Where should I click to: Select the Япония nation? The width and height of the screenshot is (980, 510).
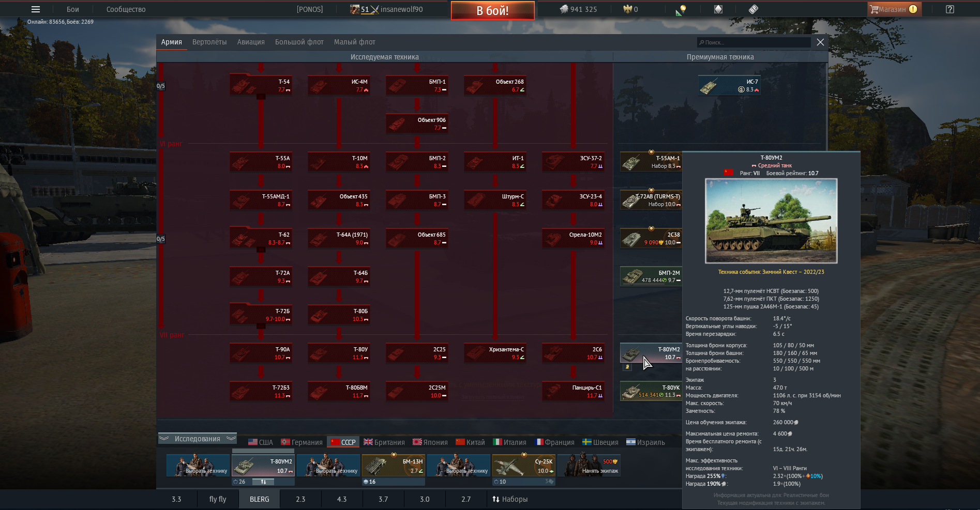tap(430, 442)
